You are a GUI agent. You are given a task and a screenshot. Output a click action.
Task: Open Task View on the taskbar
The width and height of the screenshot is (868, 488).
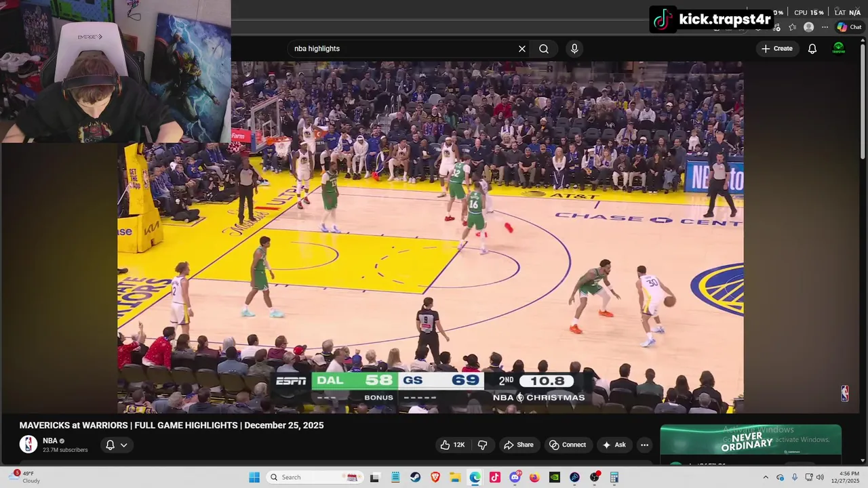coord(374,477)
